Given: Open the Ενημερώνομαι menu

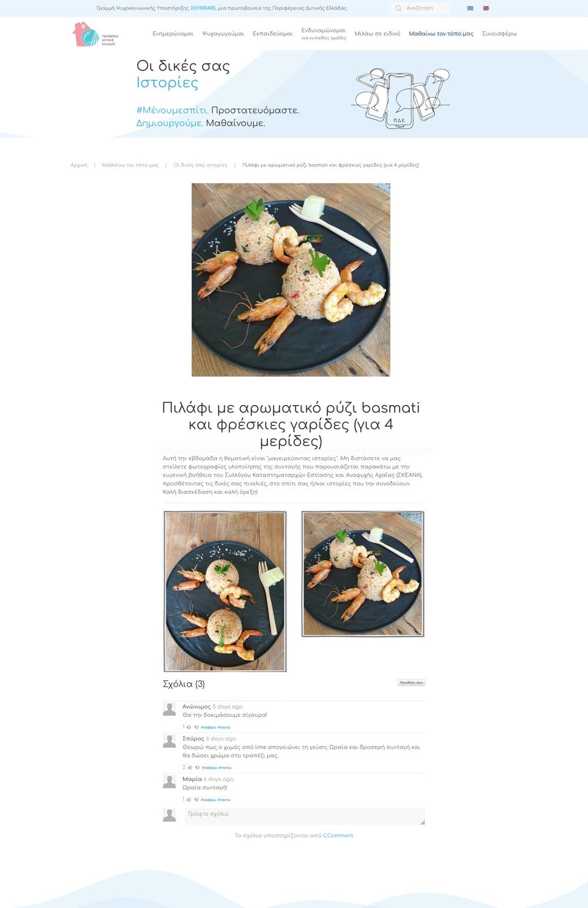Looking at the screenshot, I should [x=173, y=34].
